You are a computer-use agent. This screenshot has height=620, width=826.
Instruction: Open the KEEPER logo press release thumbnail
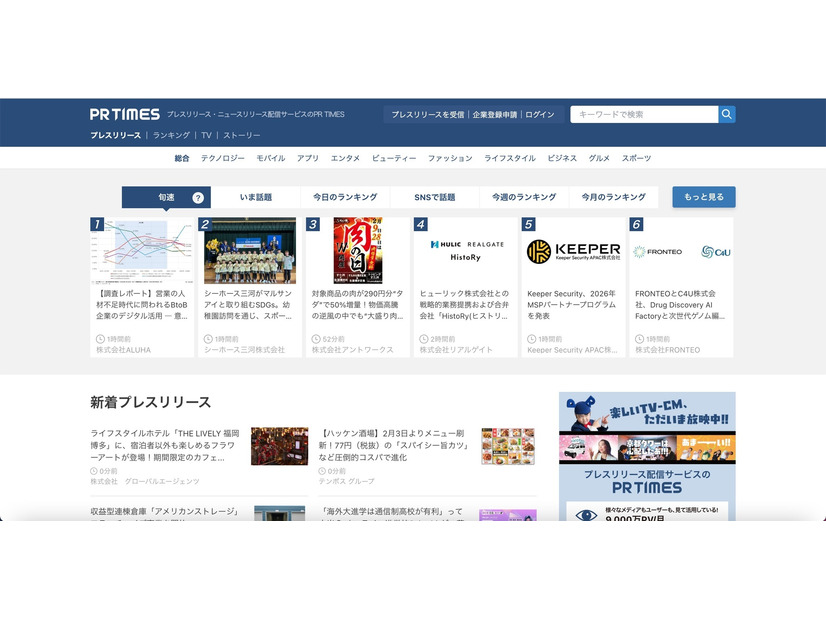point(573,251)
